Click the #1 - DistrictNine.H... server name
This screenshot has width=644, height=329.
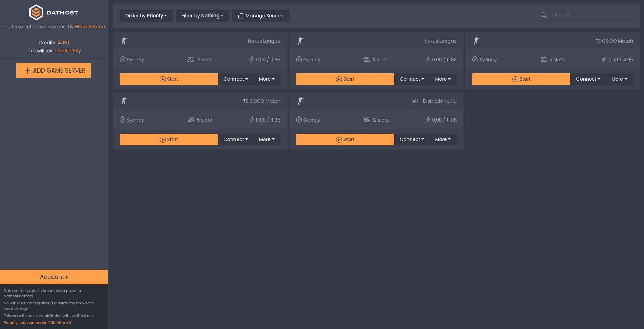(434, 101)
